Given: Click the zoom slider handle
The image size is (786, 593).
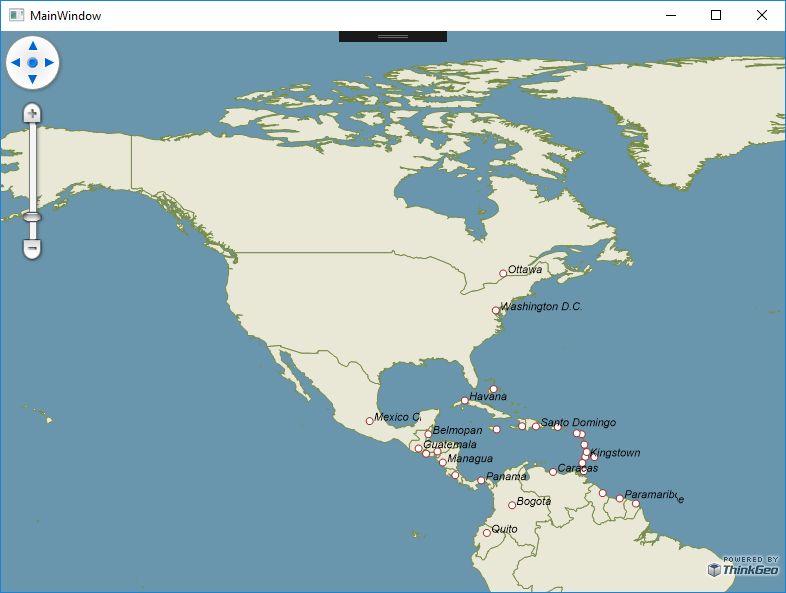Looking at the screenshot, I should 32,217.
